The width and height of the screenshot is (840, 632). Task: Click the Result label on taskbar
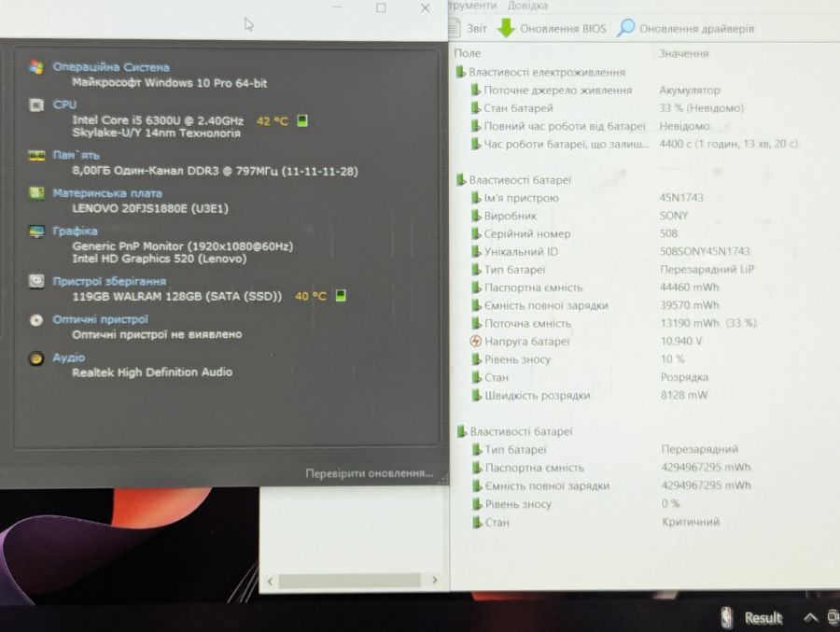[x=763, y=618]
